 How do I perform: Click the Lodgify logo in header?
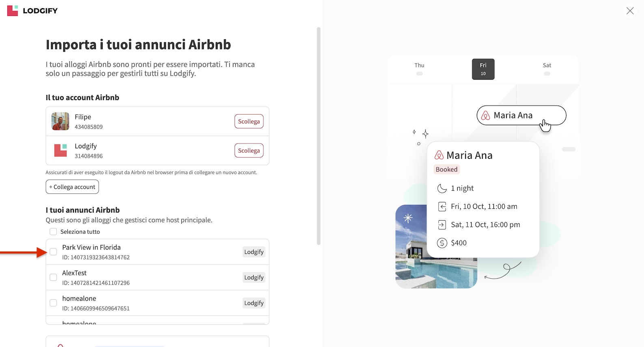pos(32,11)
